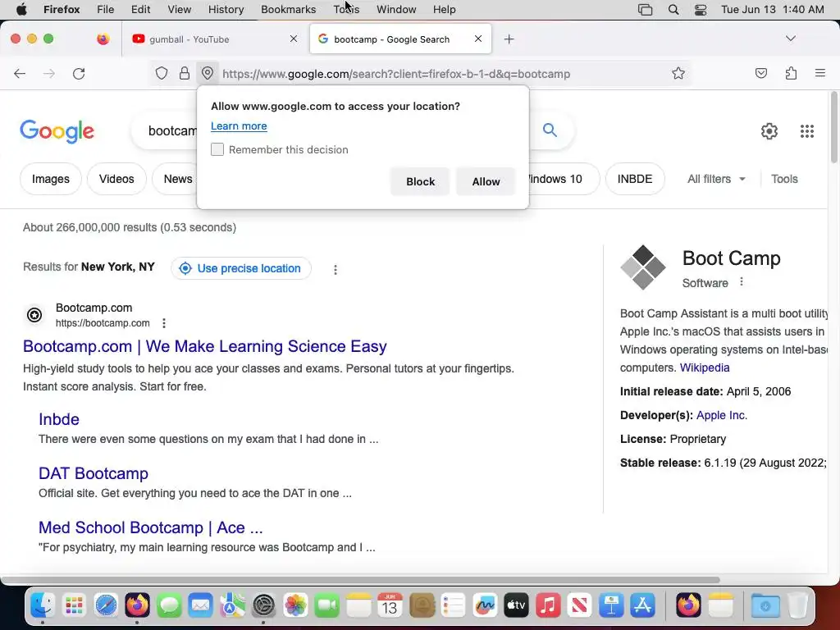
Task: Open Maps from the Dock
Action: tap(232, 605)
